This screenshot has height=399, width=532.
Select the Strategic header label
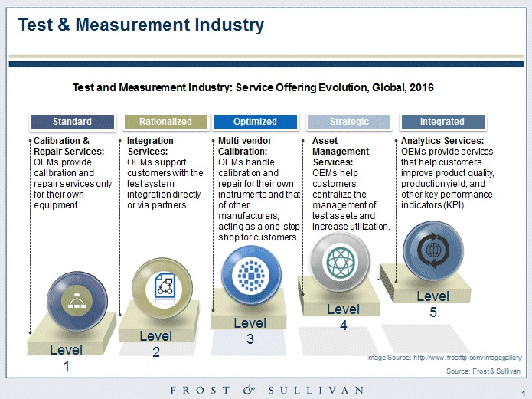point(349,122)
